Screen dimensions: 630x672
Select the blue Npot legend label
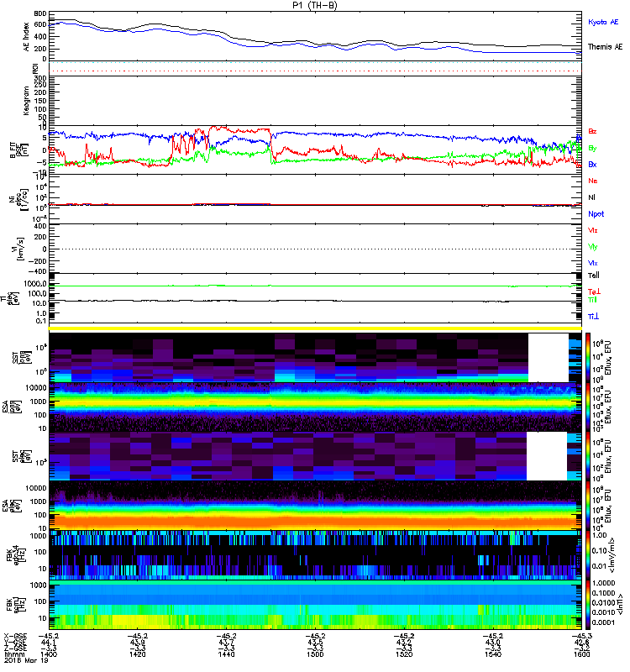tap(596, 214)
